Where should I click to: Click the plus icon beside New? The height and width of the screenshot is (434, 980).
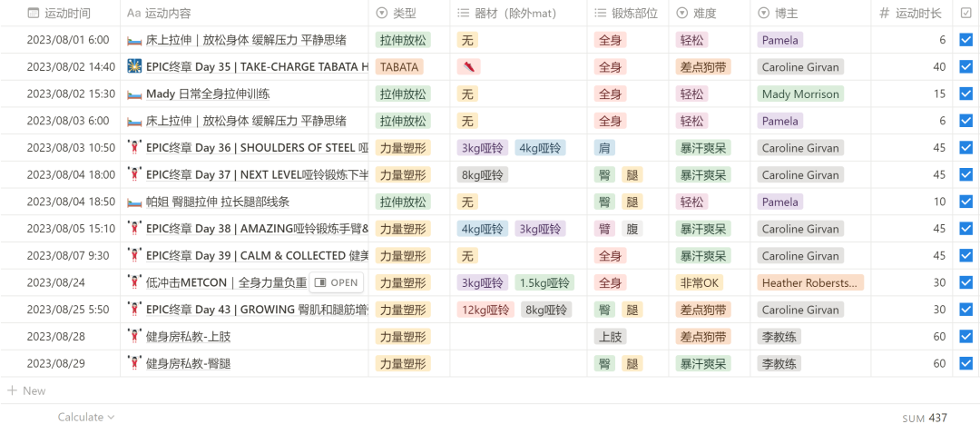coord(12,390)
